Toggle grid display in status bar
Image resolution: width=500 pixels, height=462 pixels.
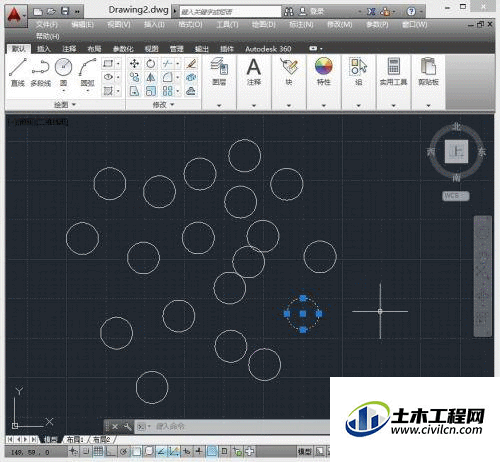[98, 452]
